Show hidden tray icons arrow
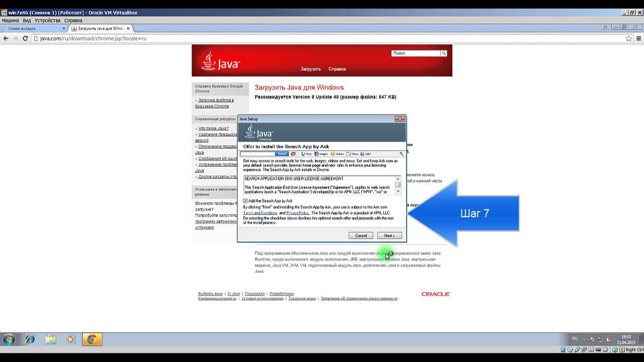644x362 pixels. click(x=585, y=339)
